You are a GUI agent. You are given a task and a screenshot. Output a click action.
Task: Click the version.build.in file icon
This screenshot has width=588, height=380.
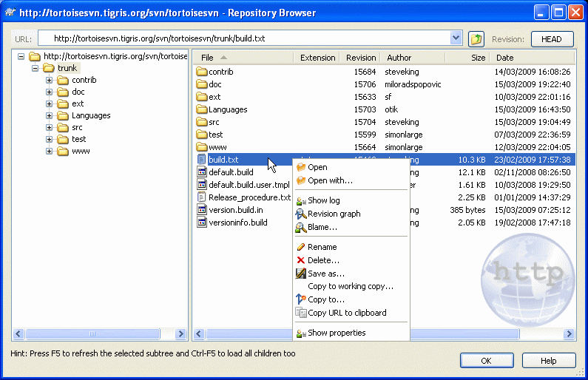[x=202, y=209]
